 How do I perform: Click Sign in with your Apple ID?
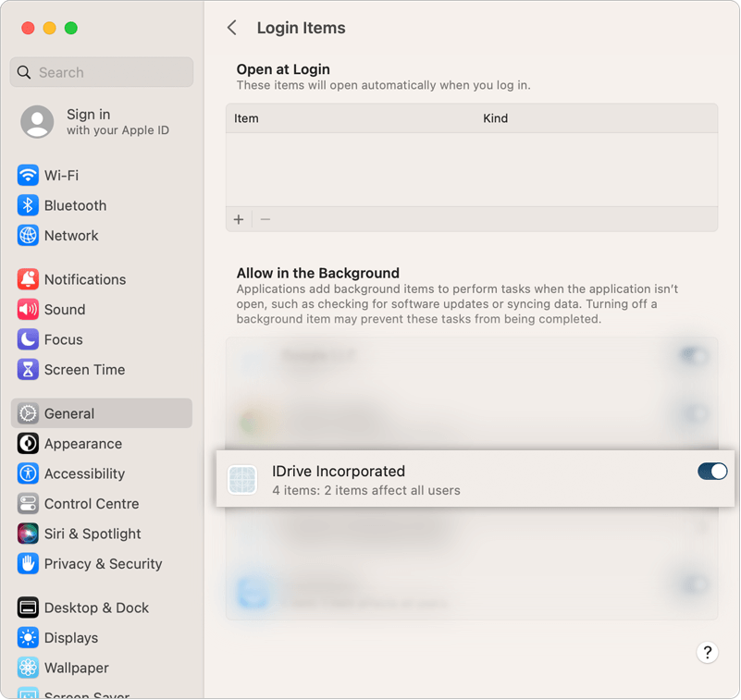pyautogui.click(x=102, y=121)
